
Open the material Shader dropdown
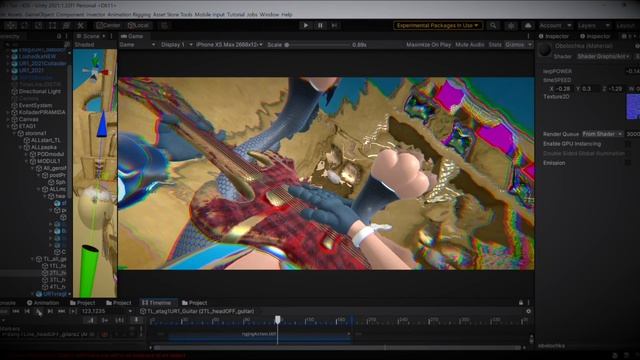click(603, 56)
